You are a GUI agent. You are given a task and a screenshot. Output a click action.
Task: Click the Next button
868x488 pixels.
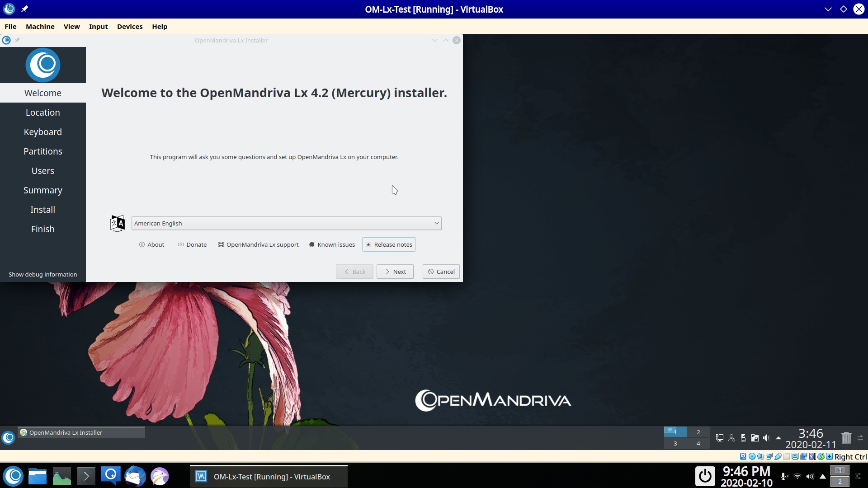coord(395,272)
